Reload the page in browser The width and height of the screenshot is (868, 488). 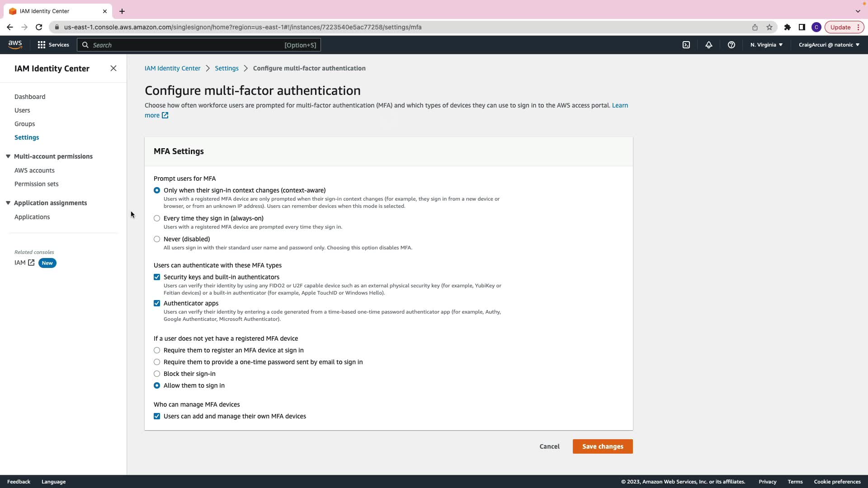click(x=39, y=27)
